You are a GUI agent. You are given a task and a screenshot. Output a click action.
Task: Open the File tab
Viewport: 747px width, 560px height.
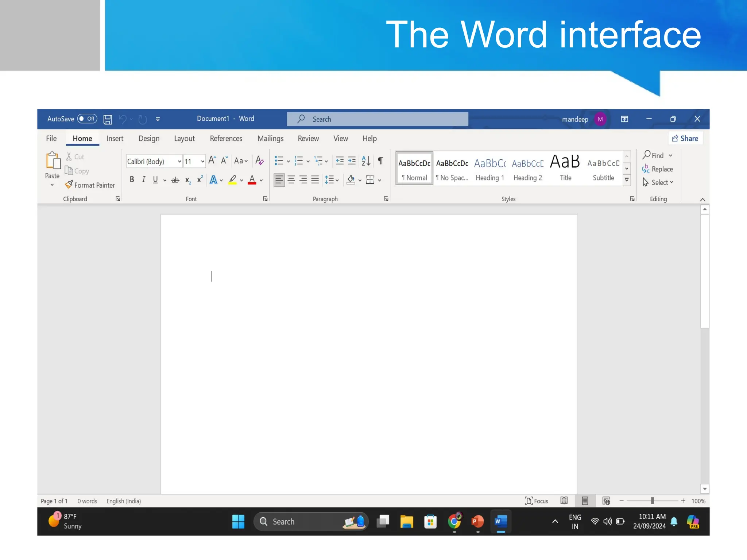[x=51, y=139]
